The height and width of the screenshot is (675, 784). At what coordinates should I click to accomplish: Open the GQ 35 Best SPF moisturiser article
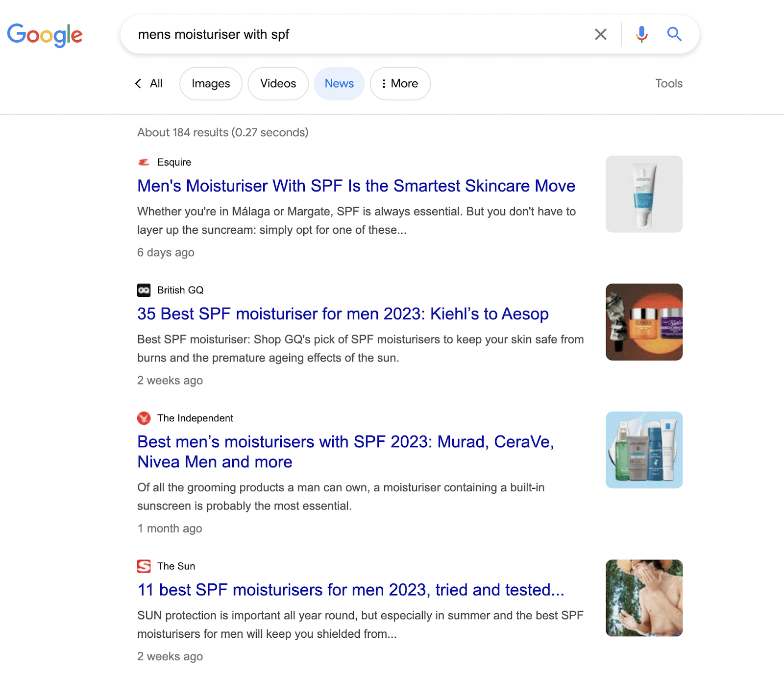[x=343, y=314]
